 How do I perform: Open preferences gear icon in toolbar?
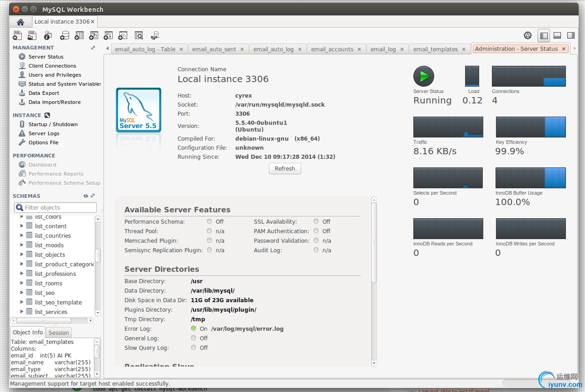pyautogui.click(x=528, y=35)
